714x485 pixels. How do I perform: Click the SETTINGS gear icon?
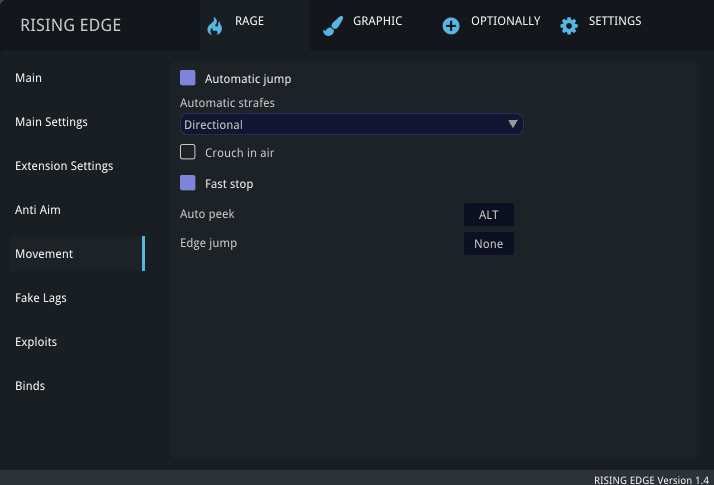569,26
